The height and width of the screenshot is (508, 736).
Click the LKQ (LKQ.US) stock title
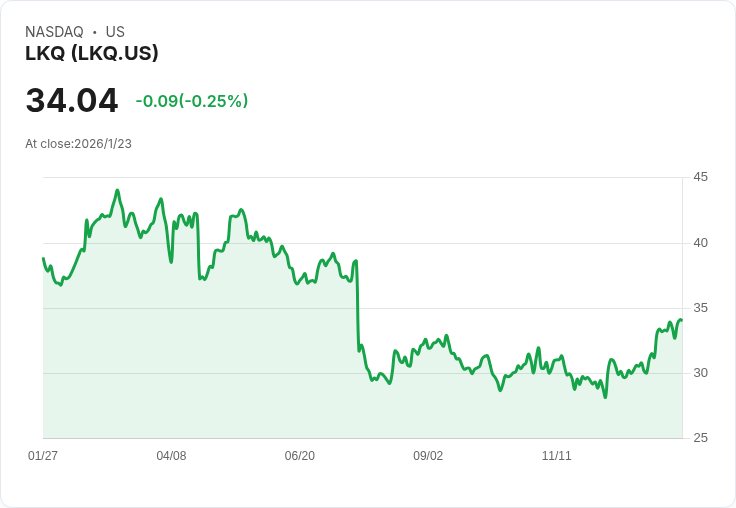[x=92, y=54]
